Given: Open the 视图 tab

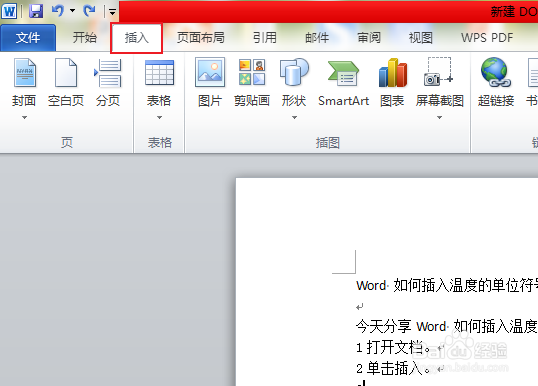Looking at the screenshot, I should [421, 37].
